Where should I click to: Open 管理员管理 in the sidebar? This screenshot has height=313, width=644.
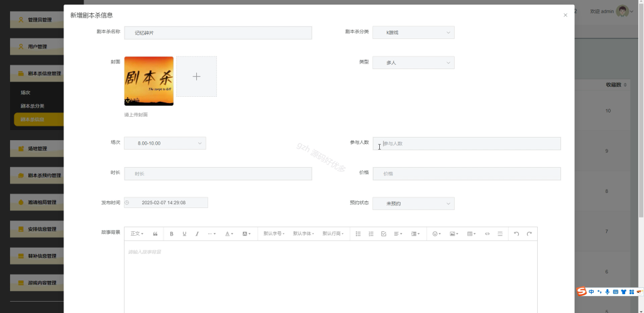[37, 19]
